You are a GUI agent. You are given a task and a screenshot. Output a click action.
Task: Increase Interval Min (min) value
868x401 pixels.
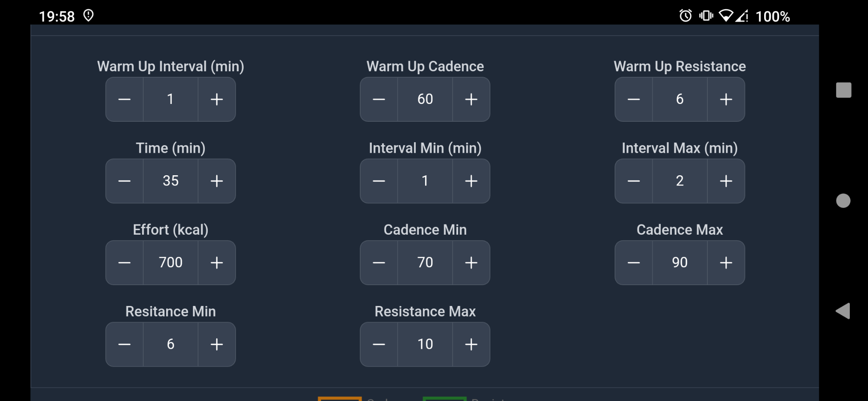click(x=471, y=181)
